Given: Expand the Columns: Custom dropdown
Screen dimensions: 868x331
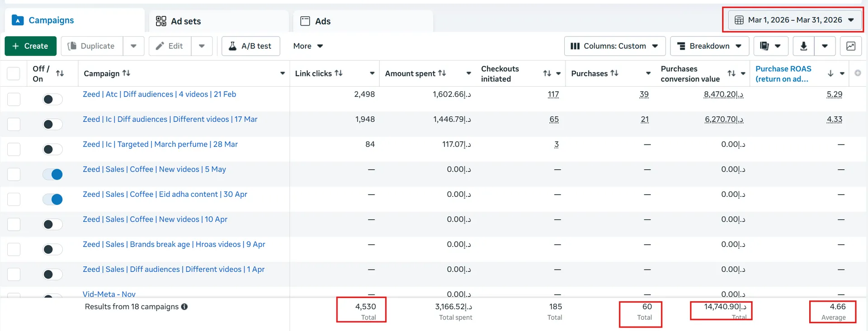Looking at the screenshot, I should (x=615, y=46).
